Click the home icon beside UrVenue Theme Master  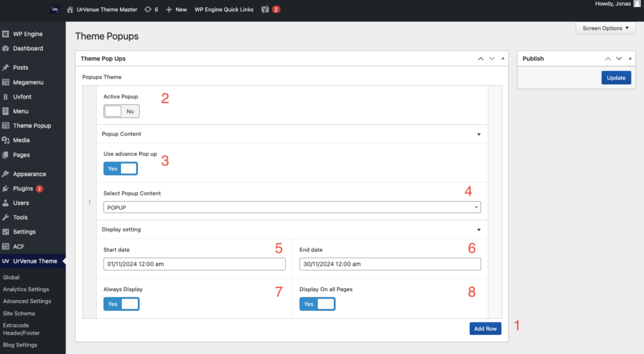[70, 9]
